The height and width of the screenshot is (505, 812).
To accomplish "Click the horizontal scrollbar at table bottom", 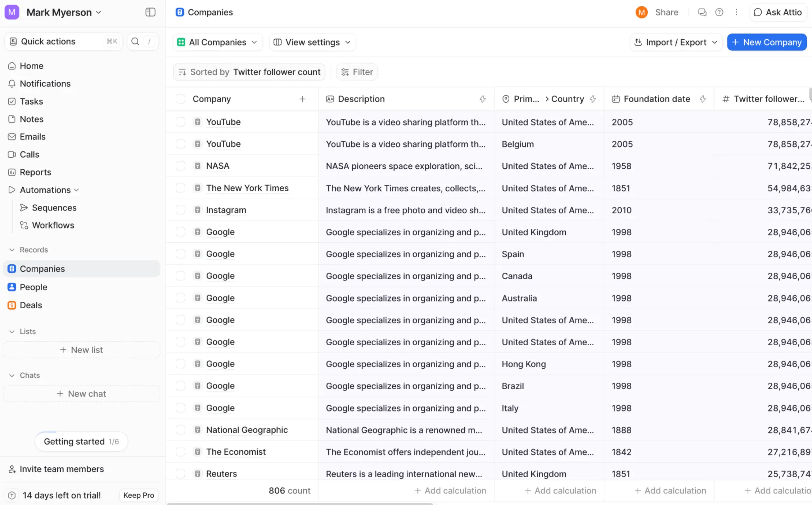I will coord(299,504).
